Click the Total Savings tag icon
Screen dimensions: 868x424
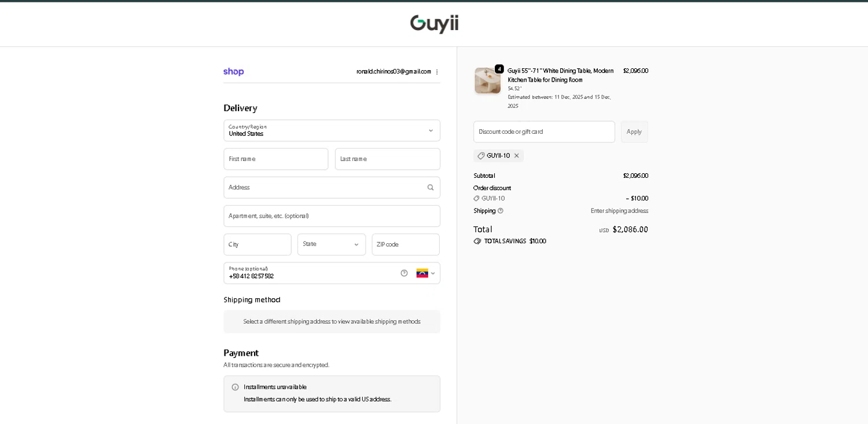(477, 242)
